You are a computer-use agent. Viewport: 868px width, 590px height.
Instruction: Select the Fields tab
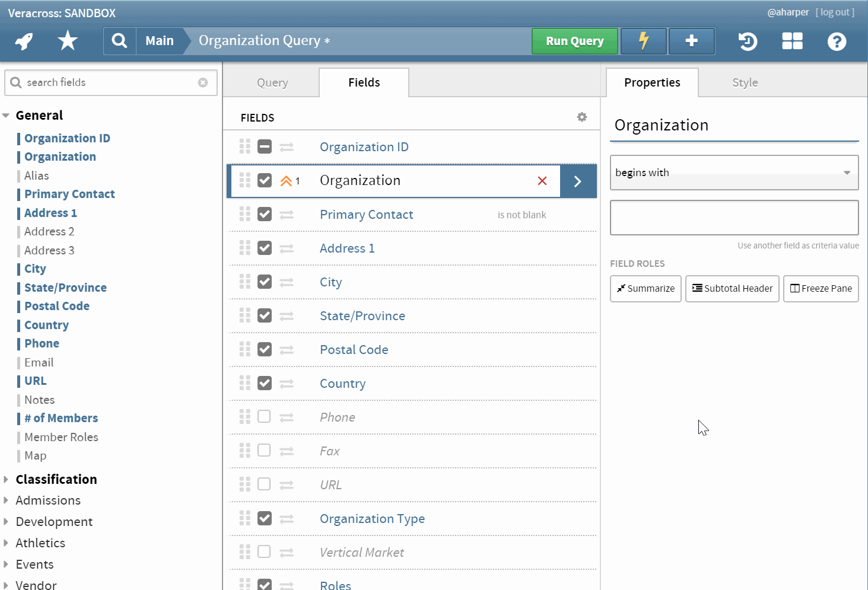[364, 82]
